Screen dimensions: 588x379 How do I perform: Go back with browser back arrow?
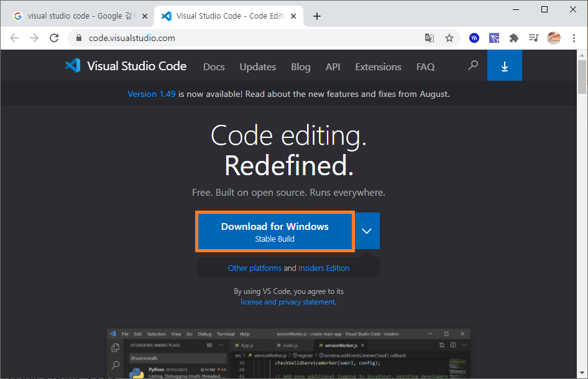[x=14, y=38]
